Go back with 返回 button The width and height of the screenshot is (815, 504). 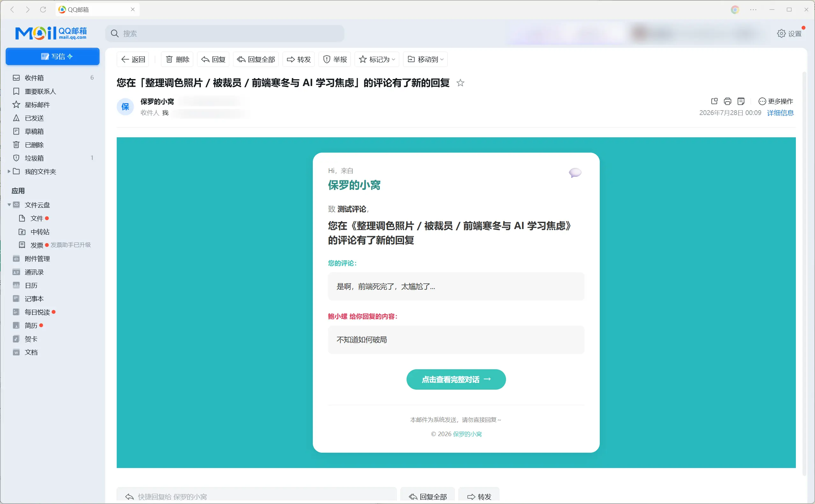(x=133, y=59)
